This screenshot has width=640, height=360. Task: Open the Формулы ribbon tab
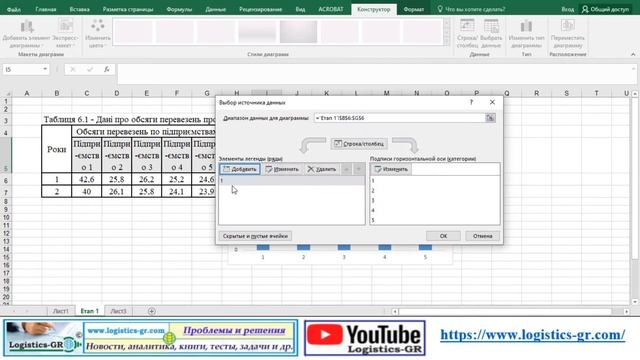pos(179,9)
